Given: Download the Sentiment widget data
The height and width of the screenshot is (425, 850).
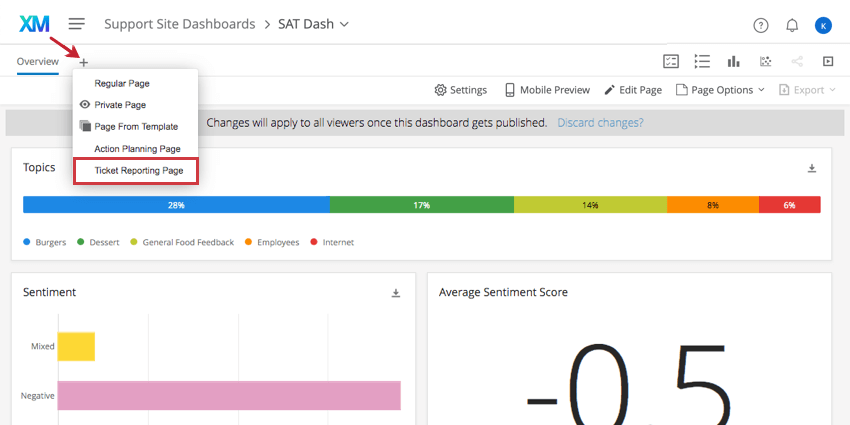Looking at the screenshot, I should [396, 293].
